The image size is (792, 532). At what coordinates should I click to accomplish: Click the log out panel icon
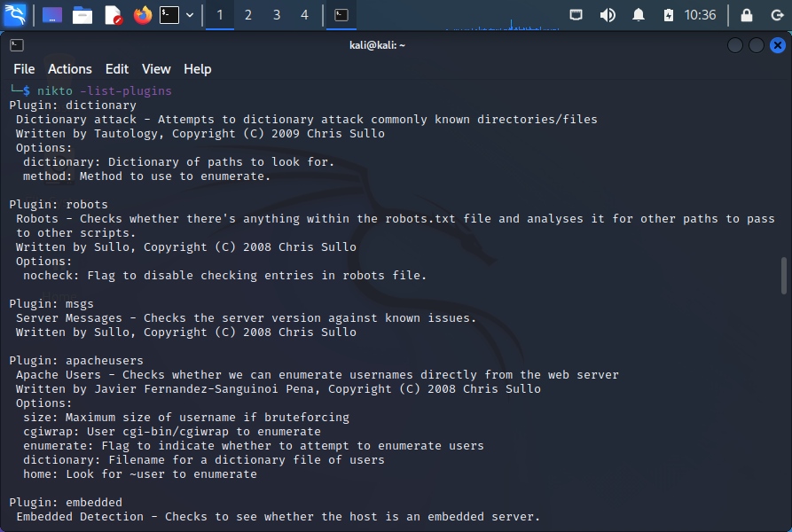coord(777,15)
